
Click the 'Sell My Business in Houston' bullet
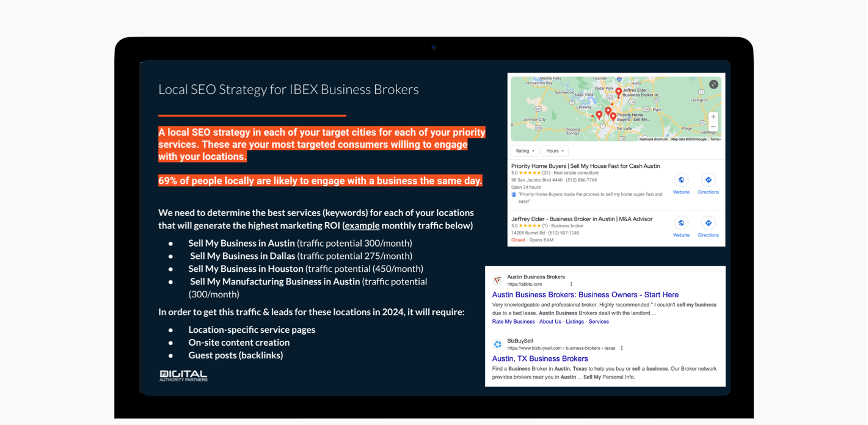[x=305, y=269]
